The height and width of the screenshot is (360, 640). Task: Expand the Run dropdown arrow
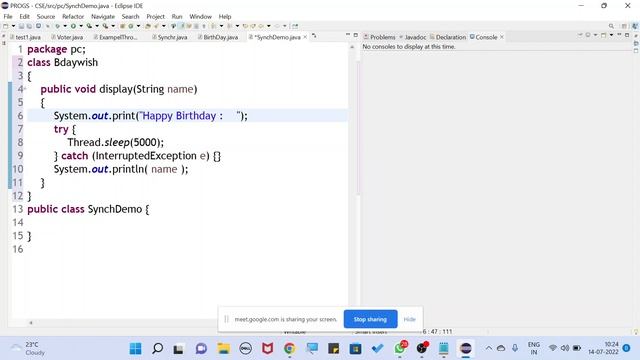coord(81,26)
